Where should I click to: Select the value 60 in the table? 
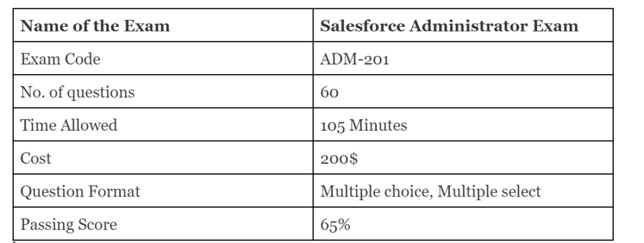(x=330, y=92)
